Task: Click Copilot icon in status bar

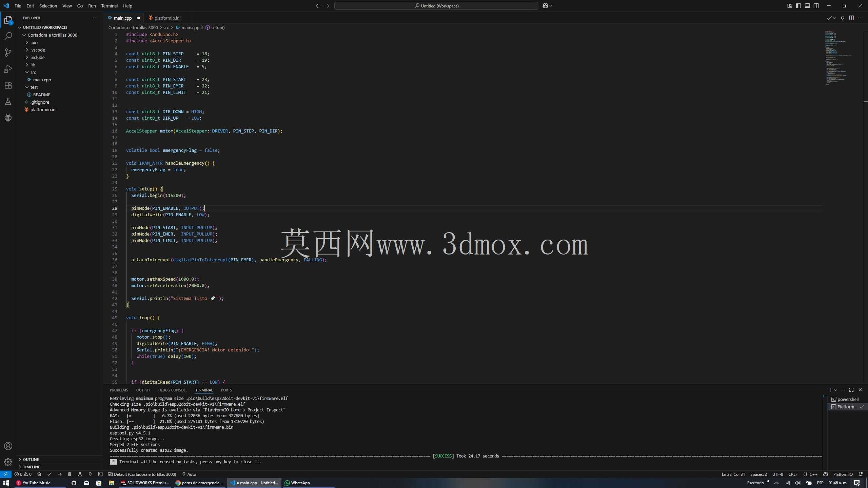Action: tap(826, 474)
